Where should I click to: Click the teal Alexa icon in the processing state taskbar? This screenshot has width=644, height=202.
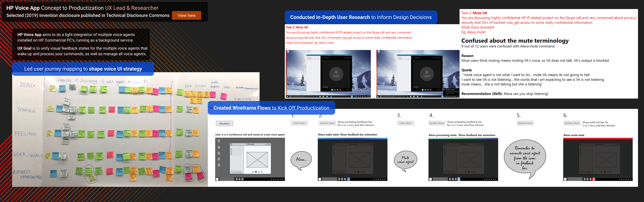pyautogui.click(x=459, y=179)
